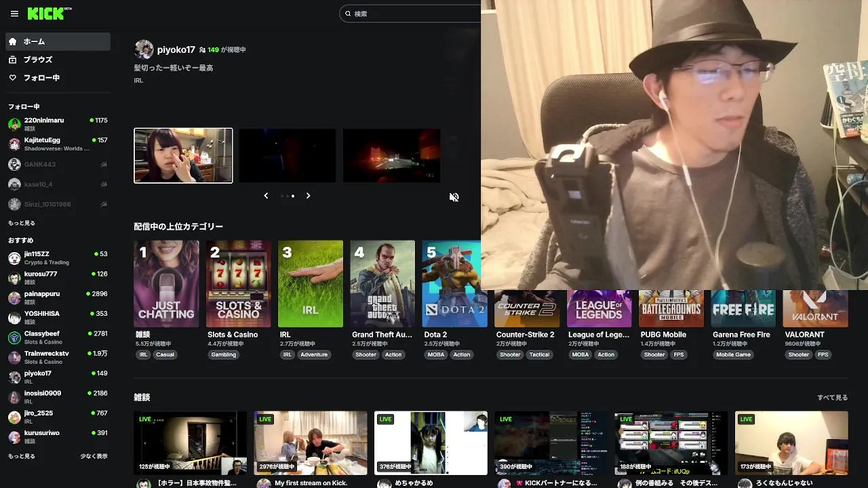This screenshot has height=488, width=868.
Task: Open Dota 2 category card
Action: pyautogui.click(x=452, y=284)
